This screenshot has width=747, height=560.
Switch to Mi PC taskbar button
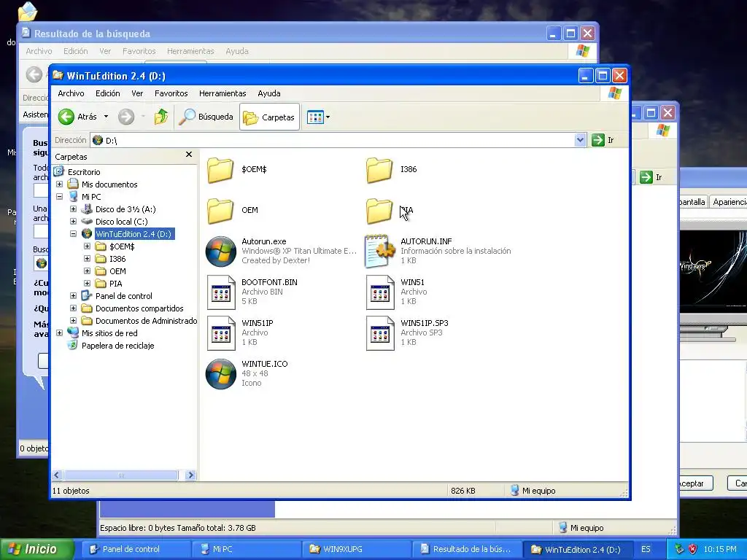[247, 549]
